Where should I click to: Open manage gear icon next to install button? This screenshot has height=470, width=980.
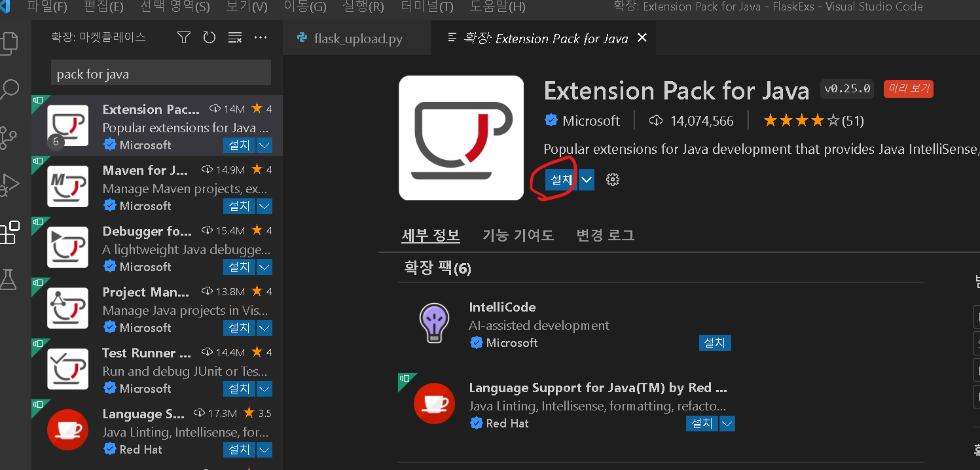(613, 179)
